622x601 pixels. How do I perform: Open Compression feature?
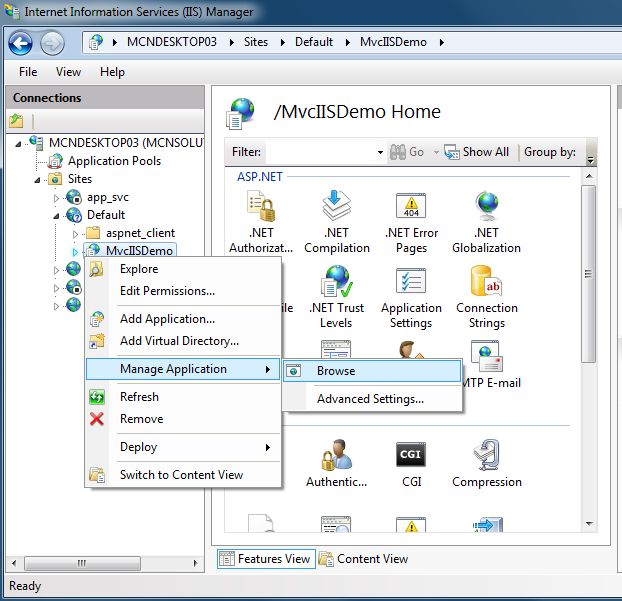point(487,463)
